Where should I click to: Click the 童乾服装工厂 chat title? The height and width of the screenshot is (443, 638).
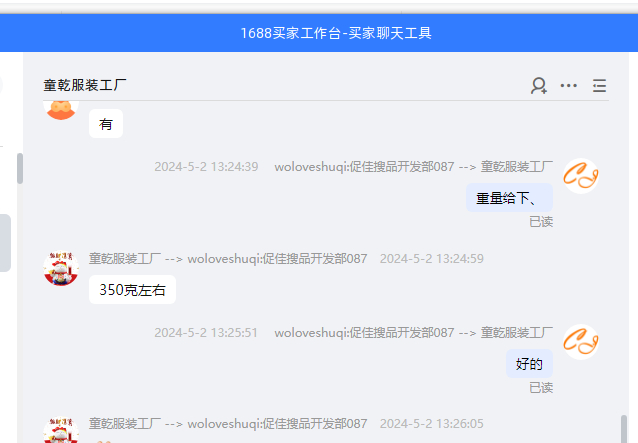tap(85, 86)
